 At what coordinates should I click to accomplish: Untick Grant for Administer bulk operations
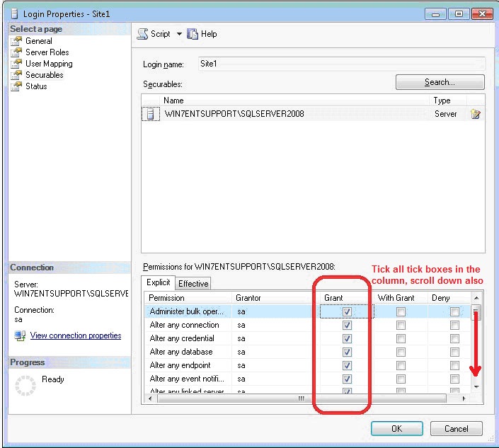pos(347,311)
